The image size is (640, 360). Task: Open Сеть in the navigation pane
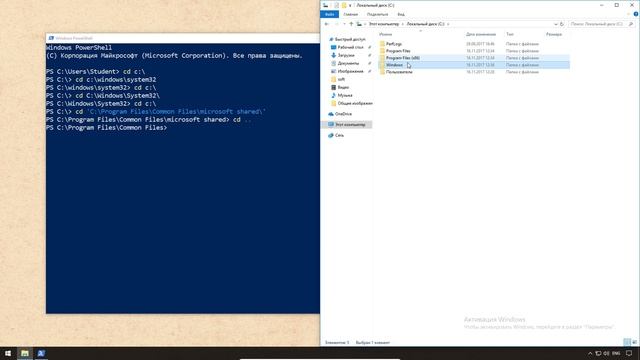[x=339, y=135]
